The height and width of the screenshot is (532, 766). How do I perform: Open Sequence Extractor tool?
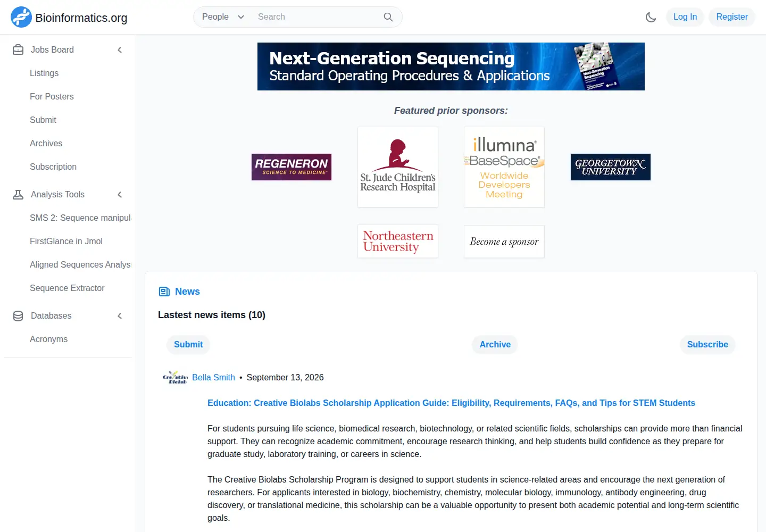(x=67, y=288)
